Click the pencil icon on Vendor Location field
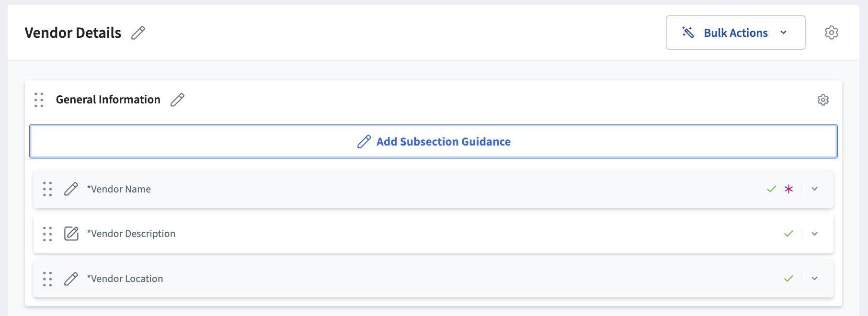The width and height of the screenshot is (868, 316). click(x=71, y=278)
